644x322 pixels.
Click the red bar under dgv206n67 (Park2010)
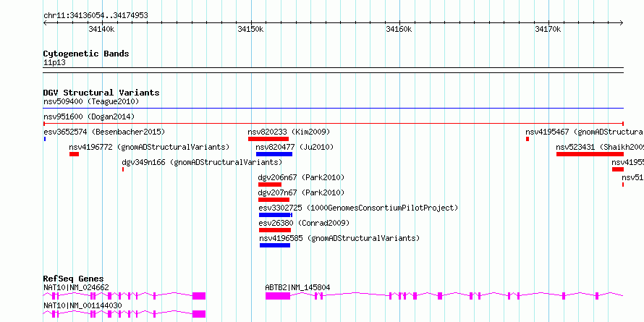pos(269,185)
